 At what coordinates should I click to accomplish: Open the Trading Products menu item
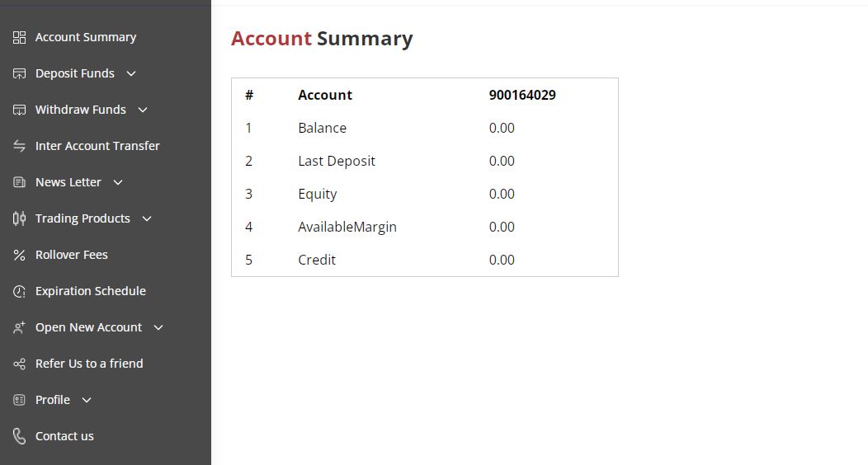[83, 218]
